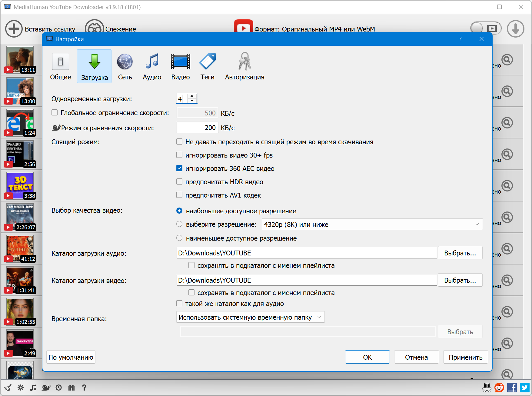The image size is (532, 396).
Task: Open settings via the gear icon in status bar
Action: (21, 388)
